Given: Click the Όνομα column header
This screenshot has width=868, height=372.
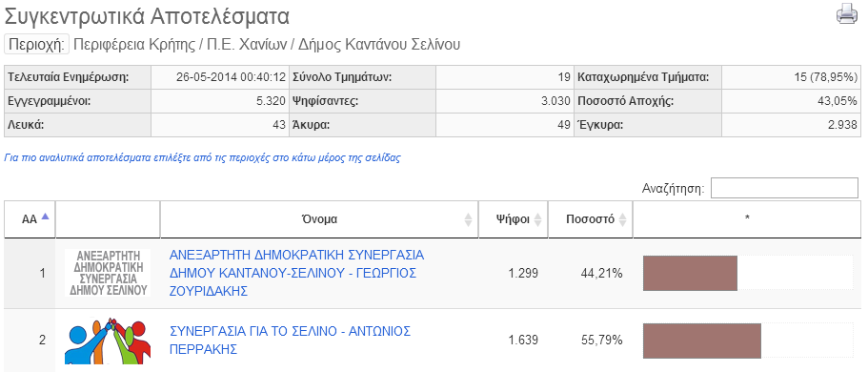Looking at the screenshot, I should point(319,219).
